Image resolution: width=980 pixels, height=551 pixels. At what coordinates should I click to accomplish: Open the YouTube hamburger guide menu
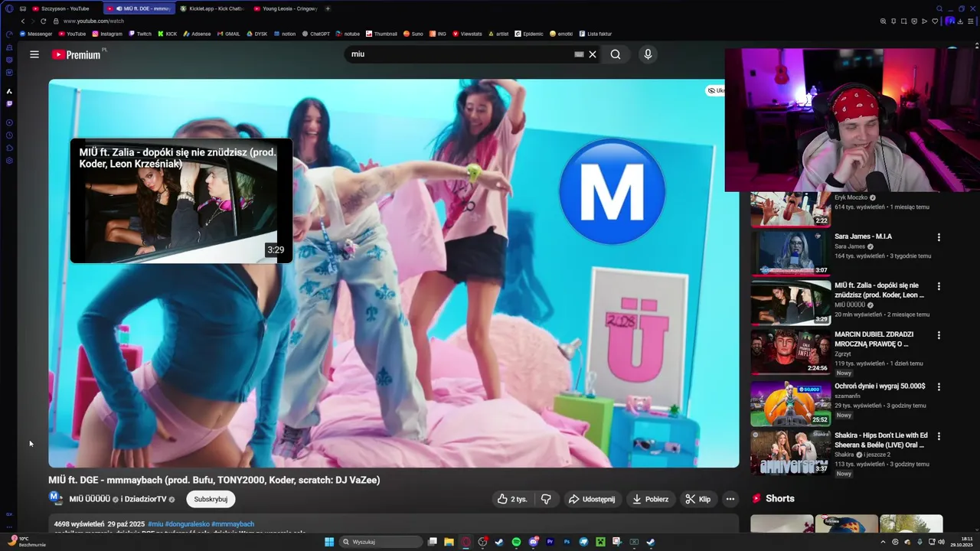pos(34,54)
